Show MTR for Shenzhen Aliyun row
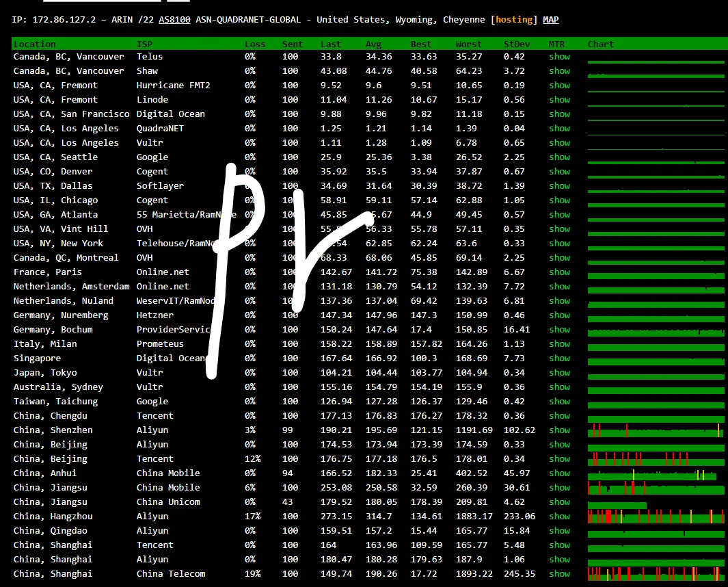728x587 pixels. pyautogui.click(x=559, y=430)
